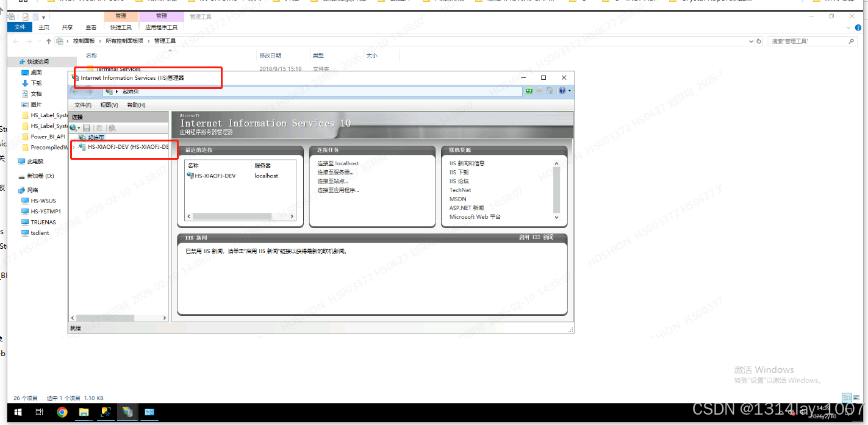Image resolution: width=868 pixels, height=425 pixels.
Task: Click the HS-XIAOFJ-DEV server icon in tree
Action: [82, 147]
